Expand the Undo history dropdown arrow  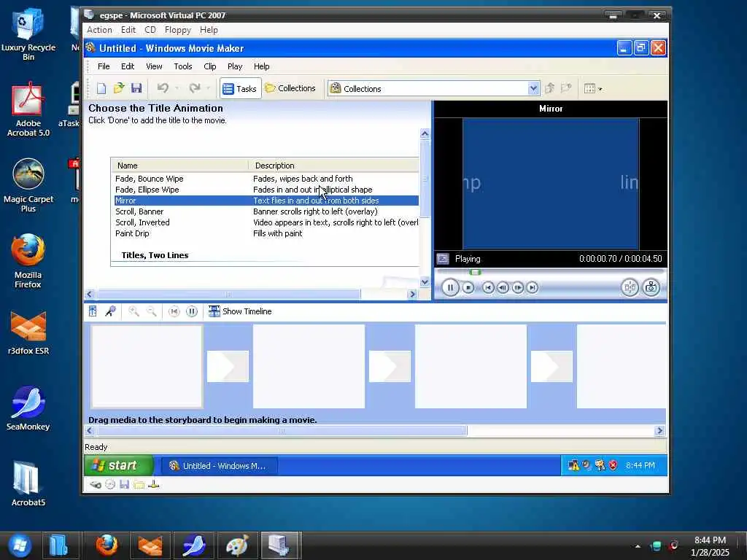pos(177,88)
